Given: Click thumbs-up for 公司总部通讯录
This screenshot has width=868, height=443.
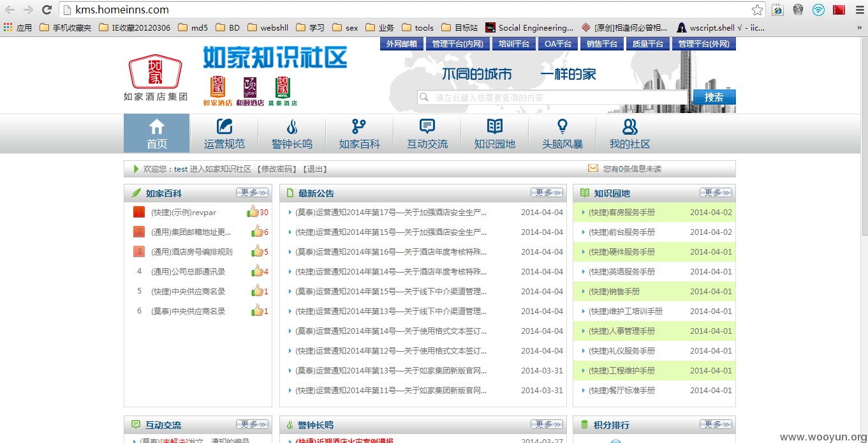Looking at the screenshot, I should (257, 271).
